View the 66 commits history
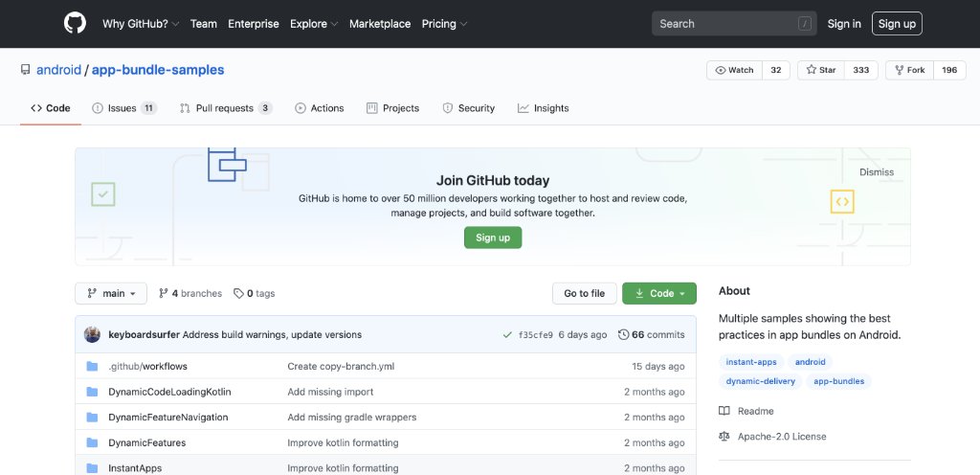The height and width of the screenshot is (475, 980). [651, 334]
